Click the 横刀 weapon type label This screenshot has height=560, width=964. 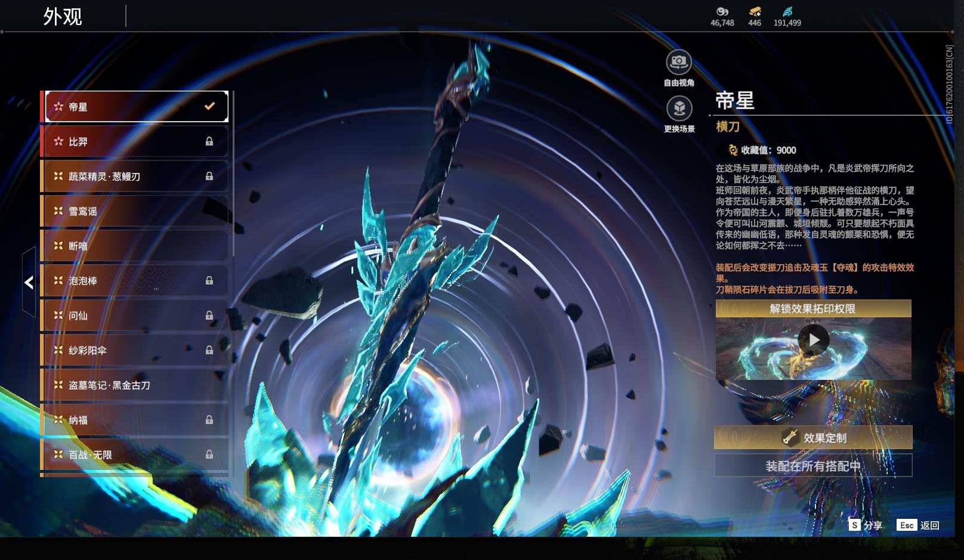728,126
